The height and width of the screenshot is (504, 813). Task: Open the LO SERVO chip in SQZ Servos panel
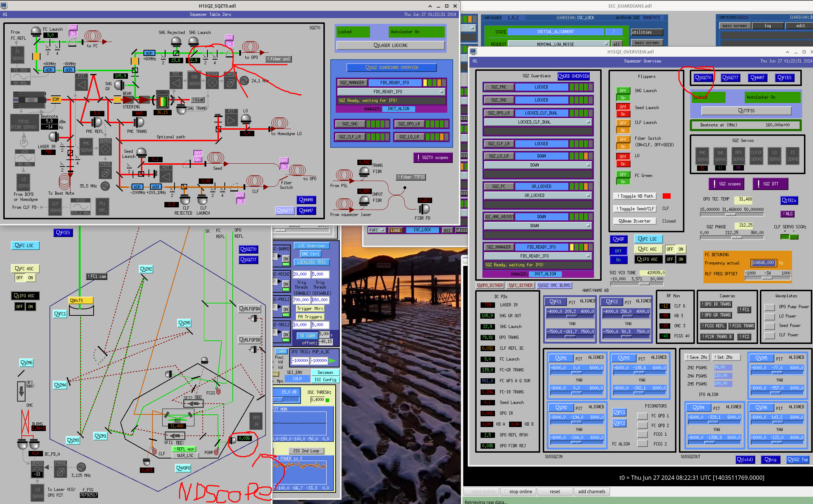pos(774,156)
